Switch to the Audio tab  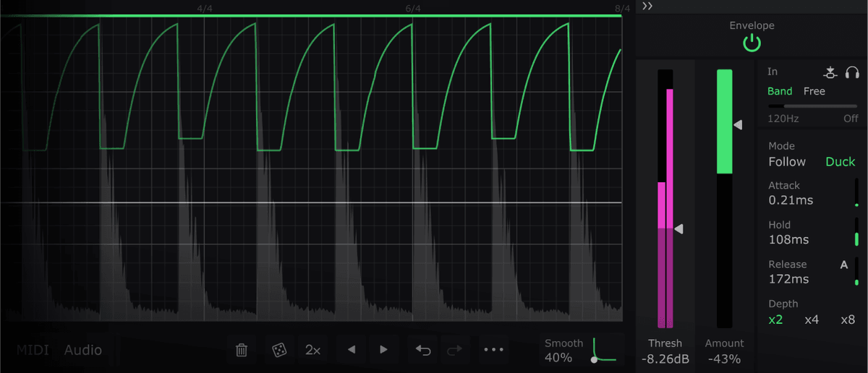pyautogui.click(x=83, y=350)
